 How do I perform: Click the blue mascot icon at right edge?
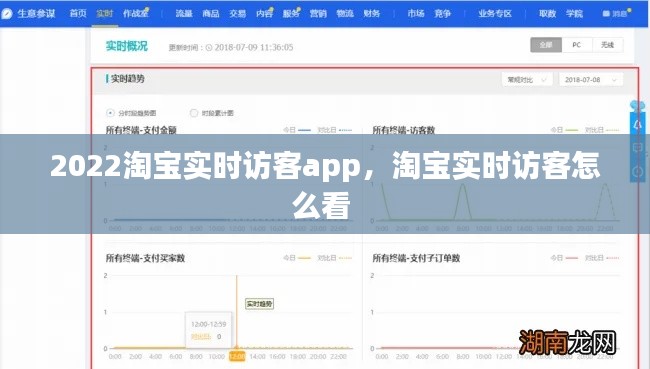638,106
